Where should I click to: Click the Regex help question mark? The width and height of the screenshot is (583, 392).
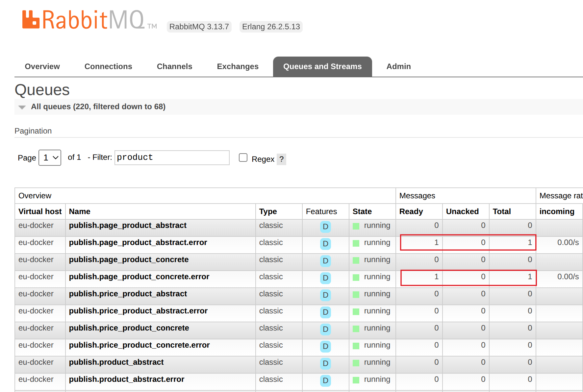281,159
